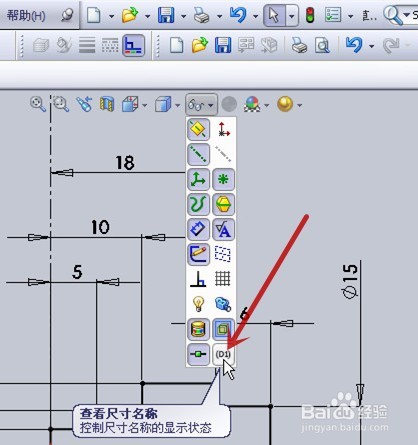Image resolution: width=418 pixels, height=445 pixels.
Task: Toggle View Dimension Names (D1) icon
Action: point(223,354)
